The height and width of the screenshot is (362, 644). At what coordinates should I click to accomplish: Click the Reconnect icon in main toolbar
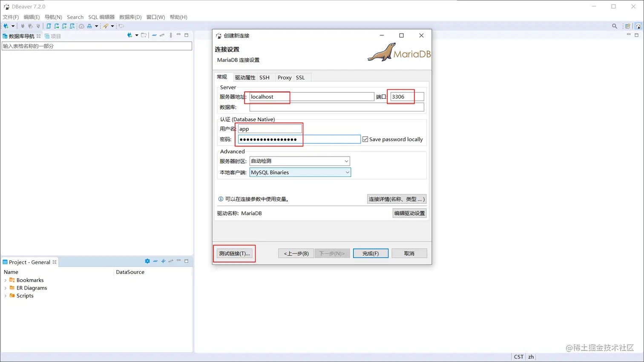click(x=30, y=26)
